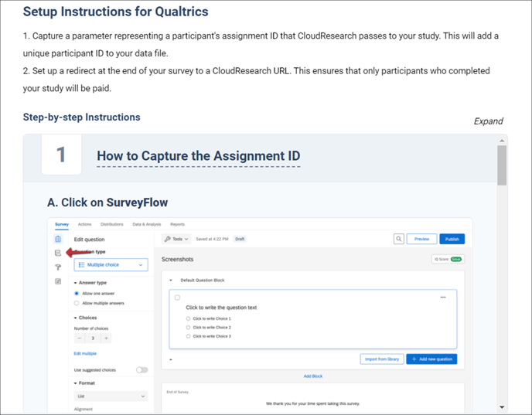Image resolution: width=532 pixels, height=415 pixels.
Task: Click the End of Survey label
Action: coord(177,392)
